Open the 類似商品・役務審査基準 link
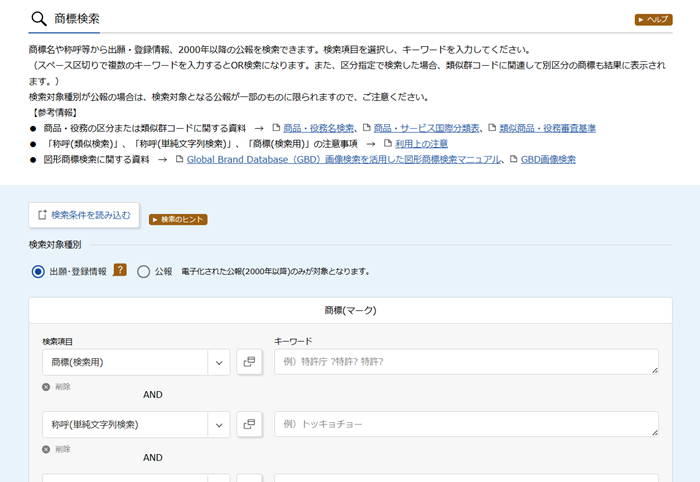This screenshot has height=482, width=700. click(547, 129)
